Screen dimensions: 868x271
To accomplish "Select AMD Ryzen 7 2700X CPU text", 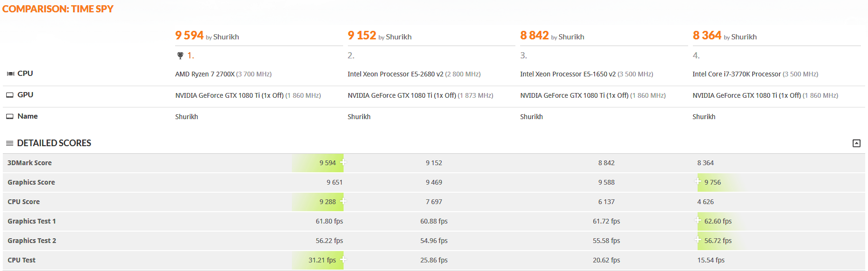I will tap(205, 74).
